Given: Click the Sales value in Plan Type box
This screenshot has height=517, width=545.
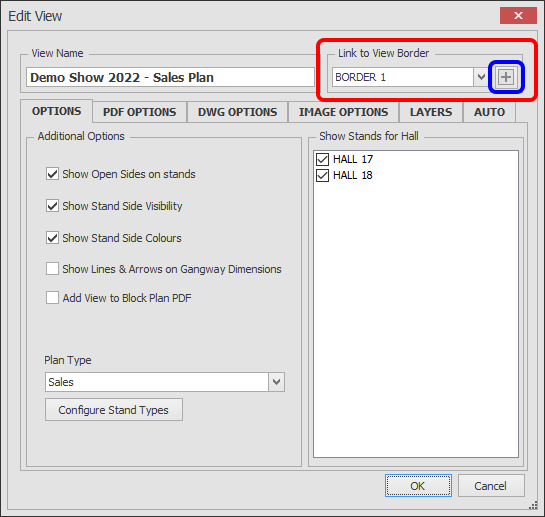Looking at the screenshot, I should pyautogui.click(x=61, y=382).
